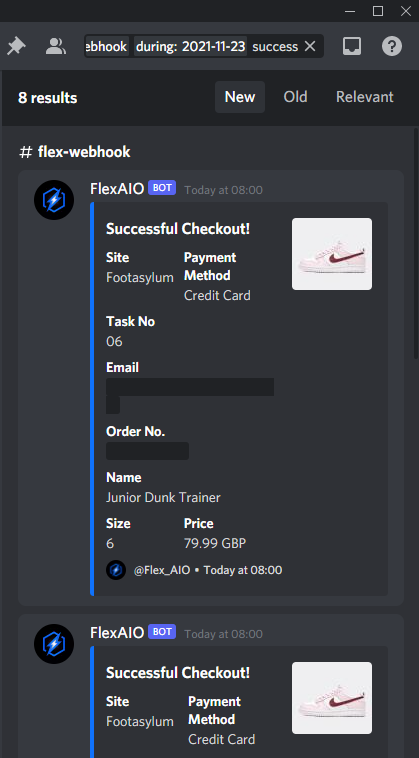419x758 pixels.
Task: Open the help question mark icon
Action: point(392,46)
